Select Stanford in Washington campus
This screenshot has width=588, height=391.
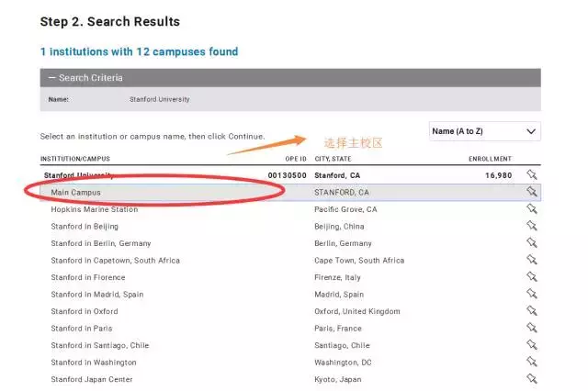click(93, 363)
